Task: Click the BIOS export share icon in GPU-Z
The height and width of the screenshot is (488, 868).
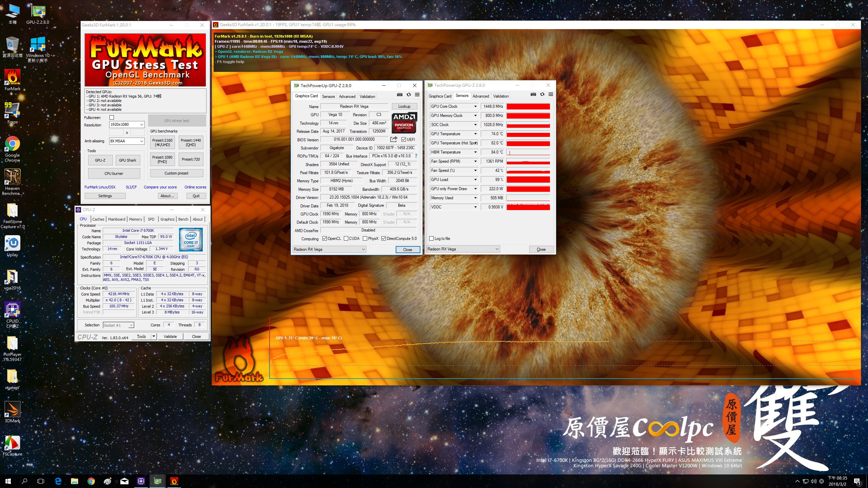Action: click(394, 139)
